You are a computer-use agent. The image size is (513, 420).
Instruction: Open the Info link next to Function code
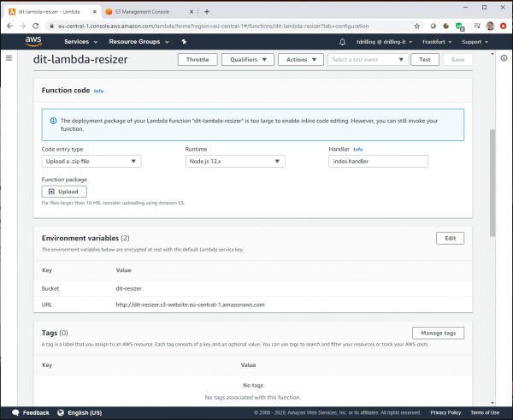click(98, 91)
